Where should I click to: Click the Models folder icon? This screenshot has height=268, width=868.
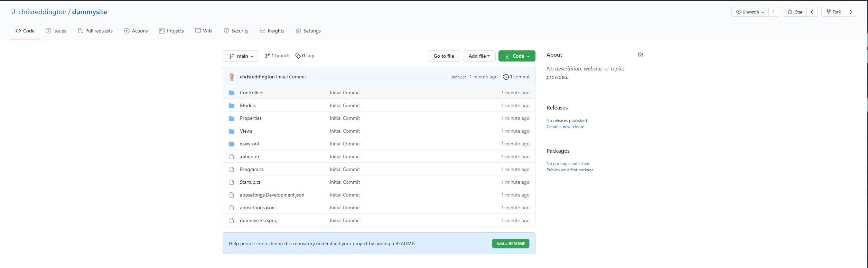(x=232, y=105)
